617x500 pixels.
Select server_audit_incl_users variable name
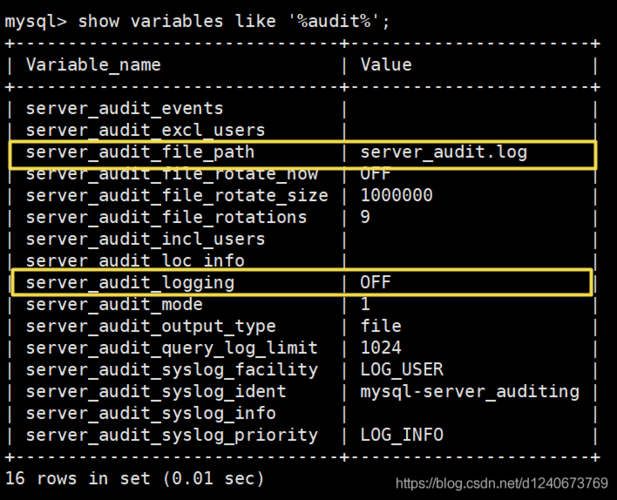(145, 239)
